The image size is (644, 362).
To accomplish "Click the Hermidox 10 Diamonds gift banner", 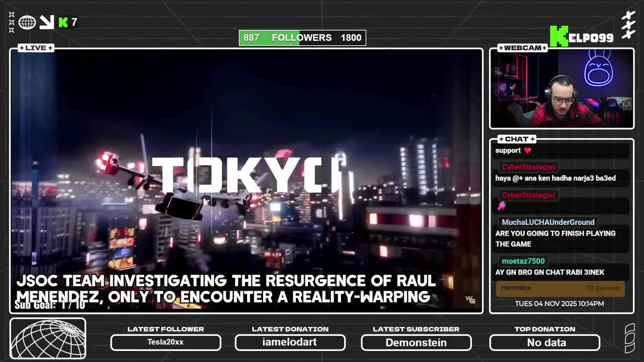I will coord(560,289).
